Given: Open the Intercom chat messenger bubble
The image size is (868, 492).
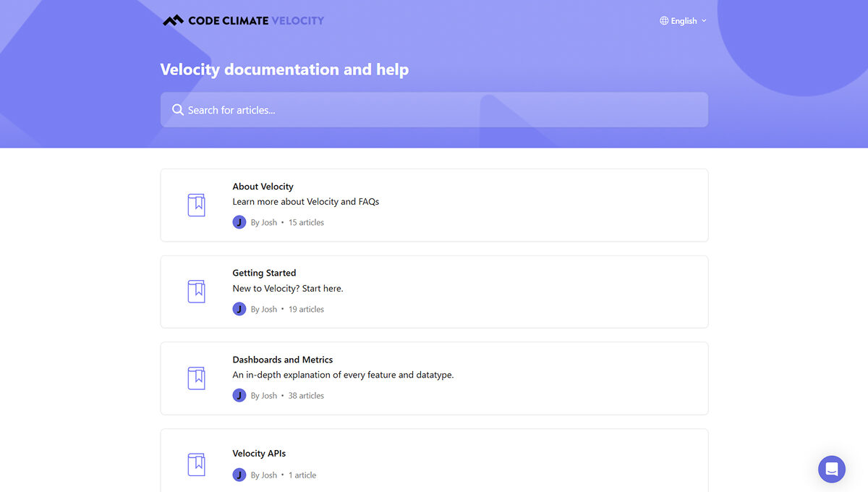Looking at the screenshot, I should pos(831,469).
